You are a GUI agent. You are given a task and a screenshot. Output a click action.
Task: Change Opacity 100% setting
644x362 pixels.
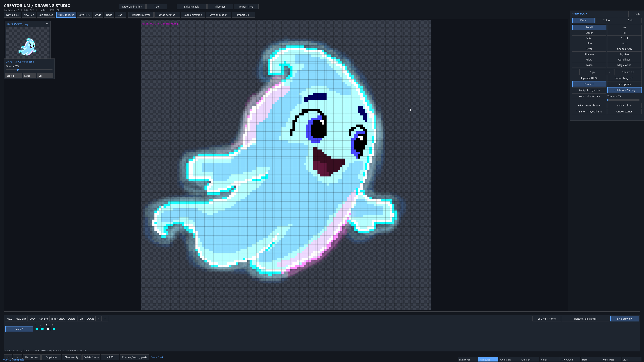click(589, 78)
